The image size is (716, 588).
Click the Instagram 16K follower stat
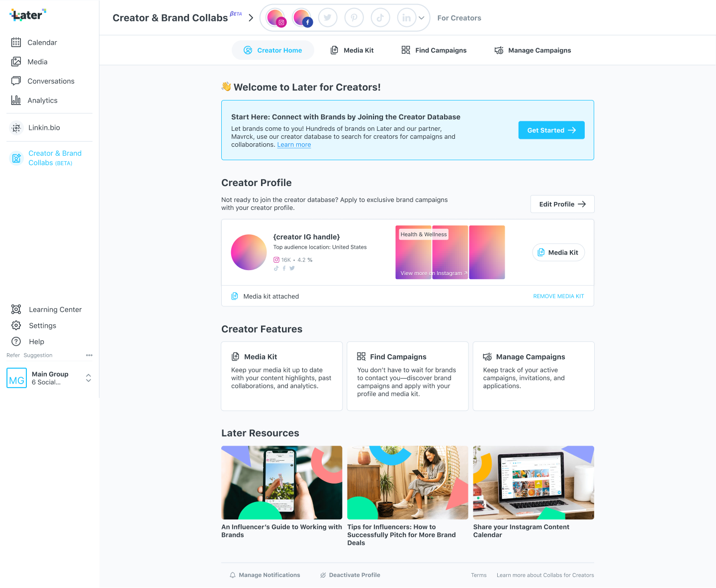pos(282,260)
